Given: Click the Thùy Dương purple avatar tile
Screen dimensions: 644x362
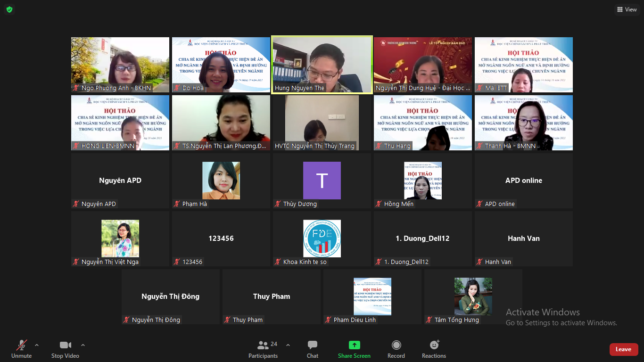Looking at the screenshot, I should 322,181.
